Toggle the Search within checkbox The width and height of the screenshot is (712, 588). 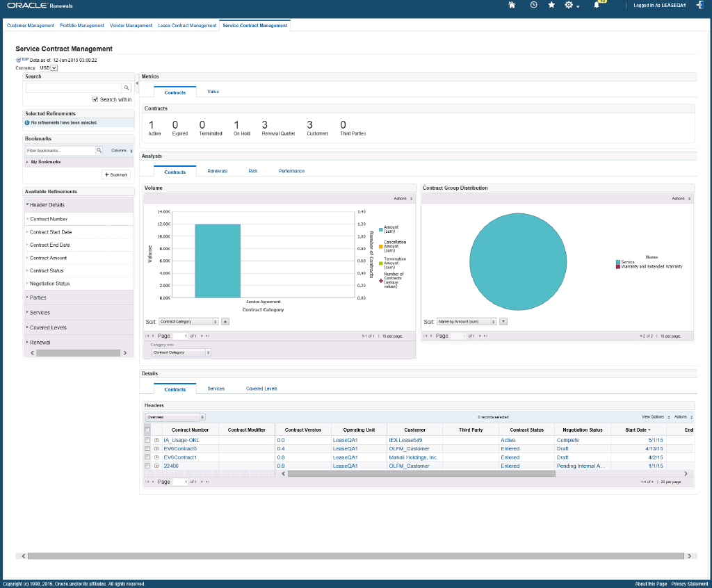coord(95,99)
